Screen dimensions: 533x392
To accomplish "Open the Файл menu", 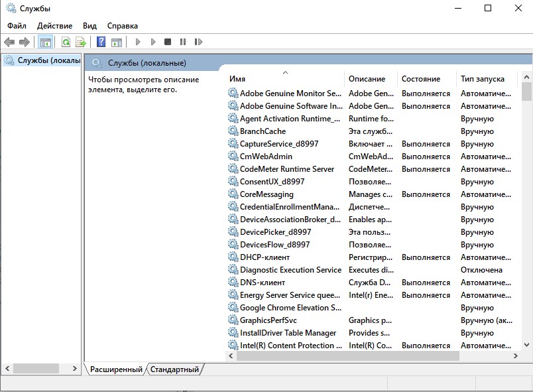I will (17, 25).
